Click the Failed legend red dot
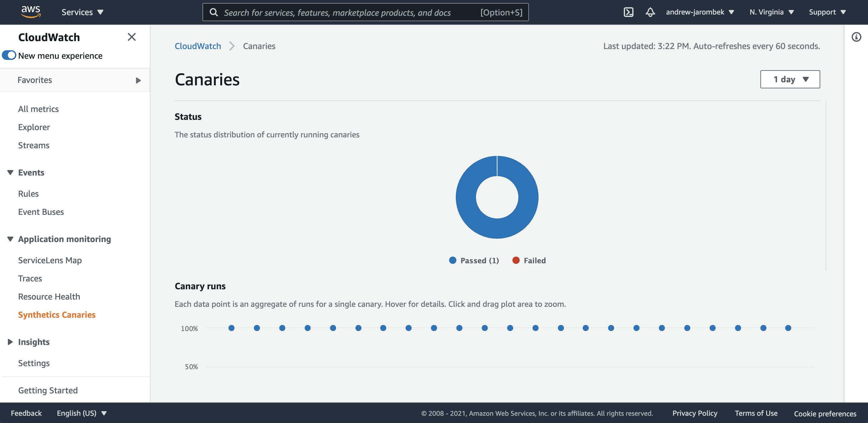Screen dimensions: 868x423 tap(516, 260)
